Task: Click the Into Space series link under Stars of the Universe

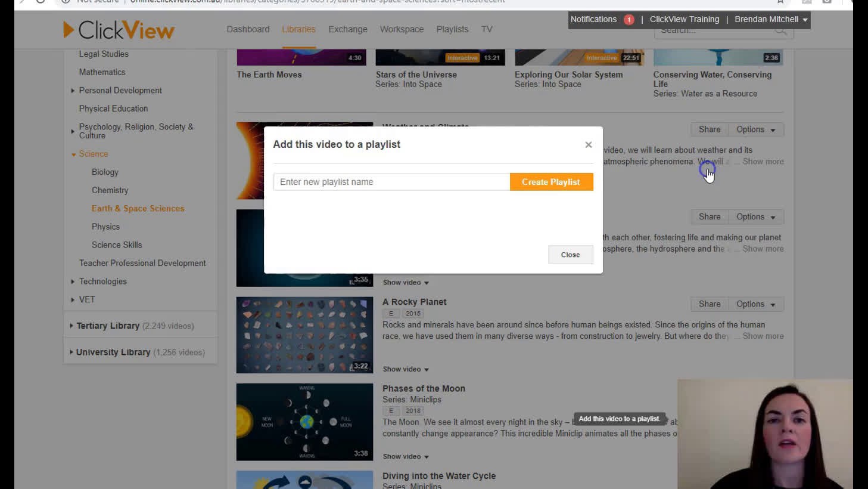Action: (422, 84)
